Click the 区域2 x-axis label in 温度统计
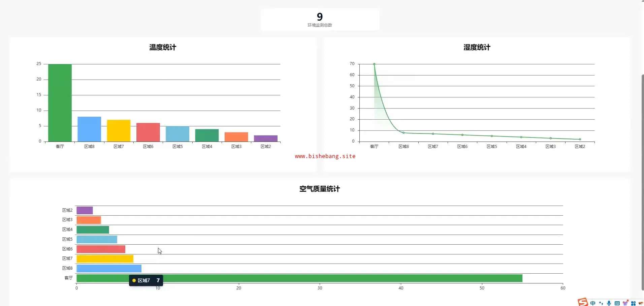This screenshot has width=644, height=306. (x=266, y=147)
